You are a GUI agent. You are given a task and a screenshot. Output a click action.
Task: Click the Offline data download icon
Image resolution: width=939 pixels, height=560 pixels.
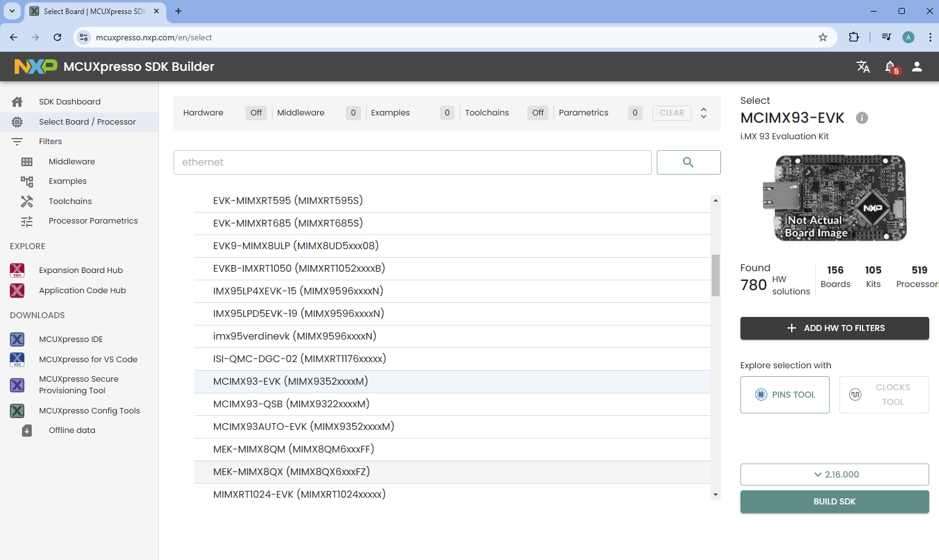pyautogui.click(x=27, y=431)
